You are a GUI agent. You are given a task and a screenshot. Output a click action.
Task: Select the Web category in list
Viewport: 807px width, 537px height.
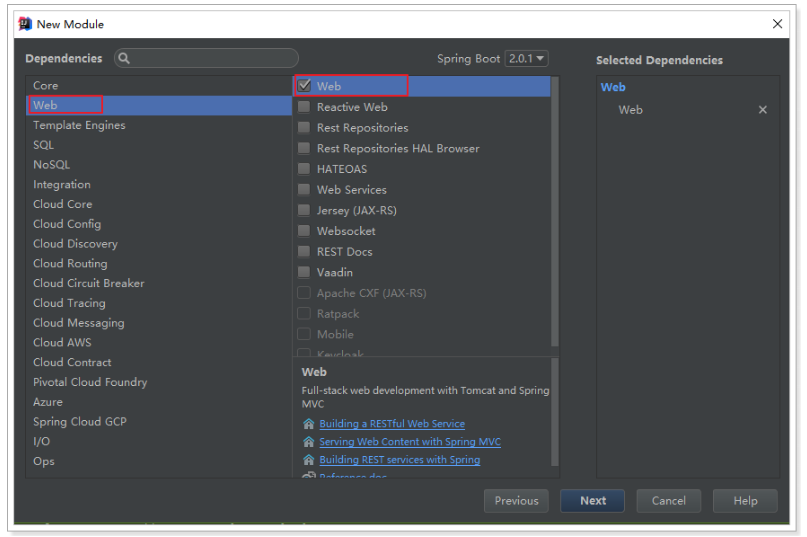click(159, 105)
